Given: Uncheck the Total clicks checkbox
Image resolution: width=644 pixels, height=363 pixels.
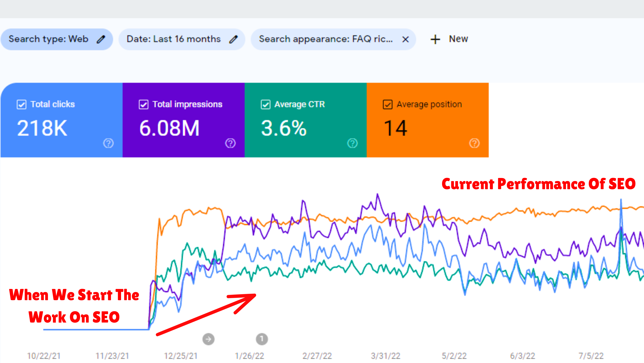Looking at the screenshot, I should 21,104.
